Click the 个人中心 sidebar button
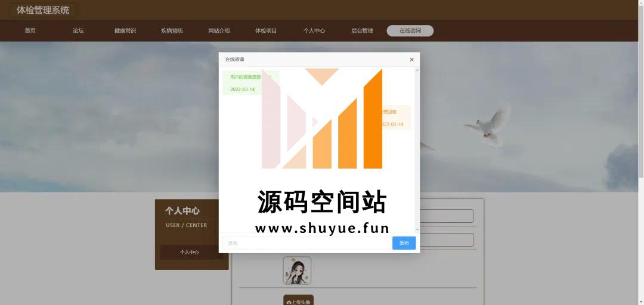Viewport: 644px width, 305px height. [x=189, y=252]
